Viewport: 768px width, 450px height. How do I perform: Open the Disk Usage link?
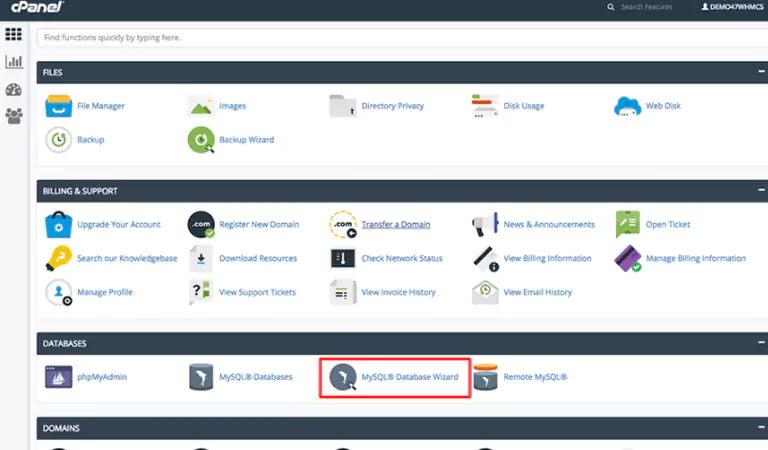click(524, 106)
